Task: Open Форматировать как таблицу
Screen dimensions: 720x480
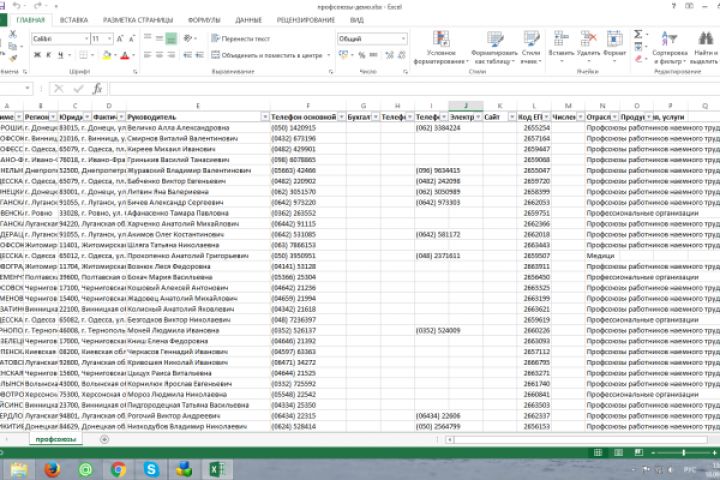Action: (495, 48)
